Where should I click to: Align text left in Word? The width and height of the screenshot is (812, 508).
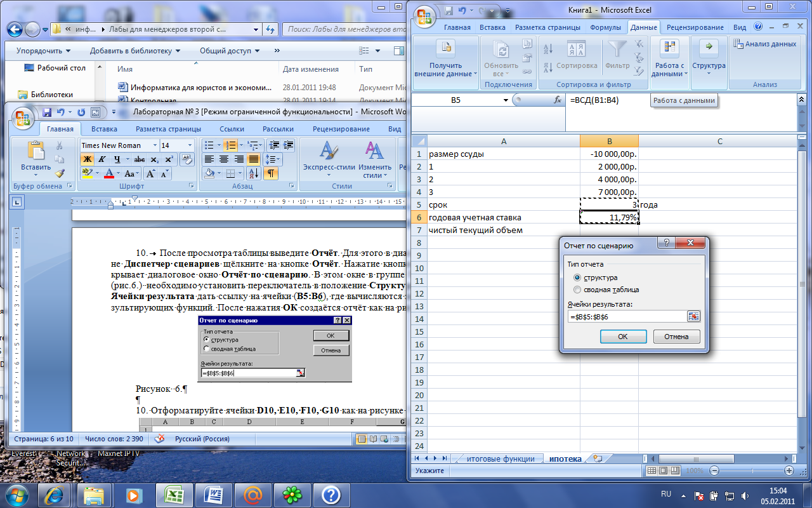pos(209,159)
